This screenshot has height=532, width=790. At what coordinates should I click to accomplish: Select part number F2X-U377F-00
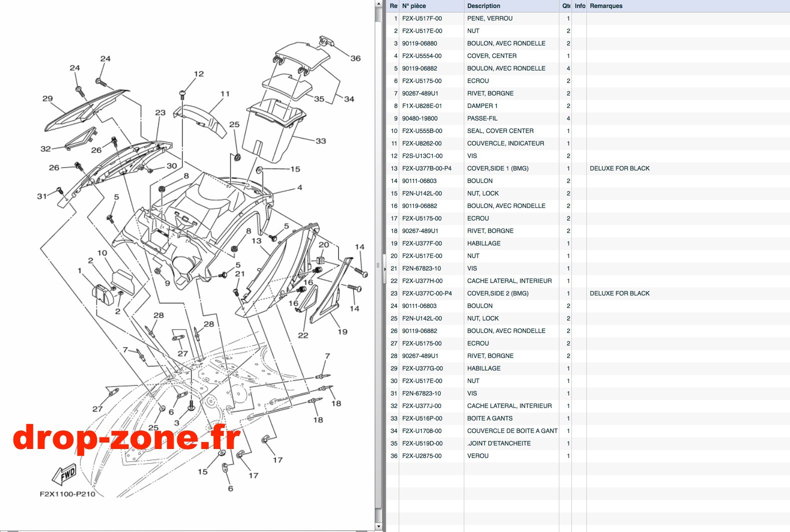tap(422, 243)
